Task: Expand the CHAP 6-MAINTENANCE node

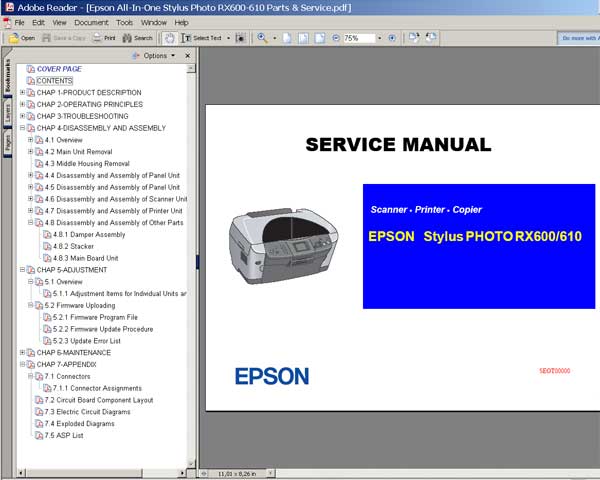Action: [22, 353]
